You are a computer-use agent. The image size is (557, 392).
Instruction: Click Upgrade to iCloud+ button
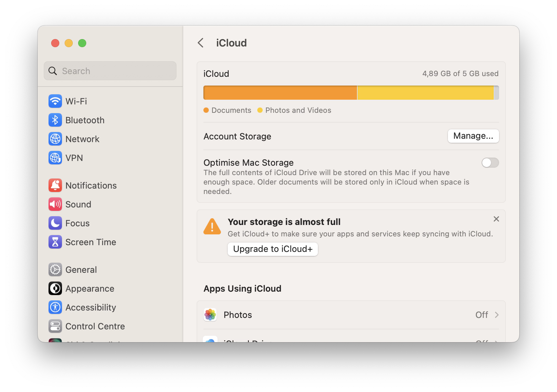point(273,249)
